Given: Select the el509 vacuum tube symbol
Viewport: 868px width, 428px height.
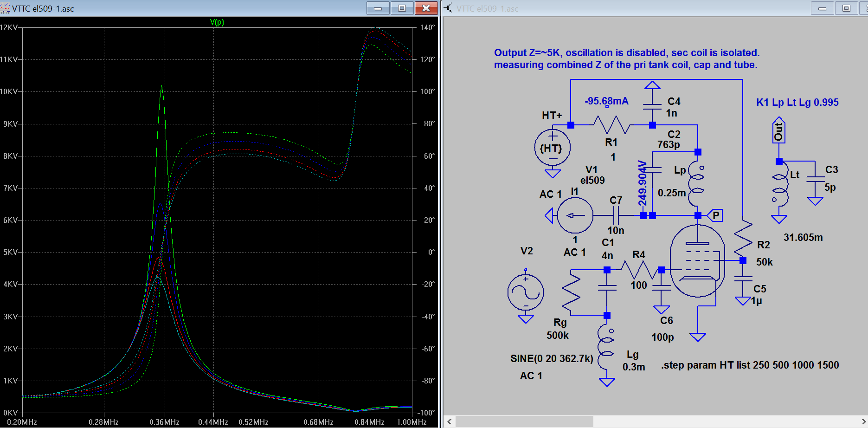Looking at the screenshot, I should point(697,261).
